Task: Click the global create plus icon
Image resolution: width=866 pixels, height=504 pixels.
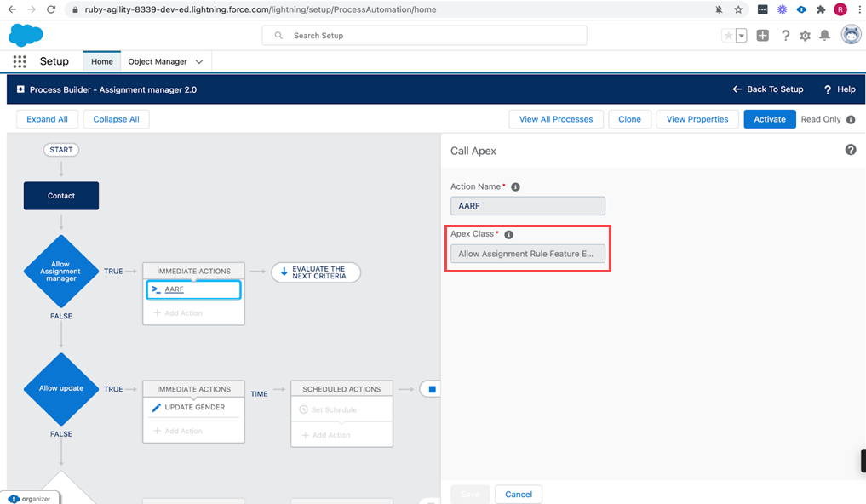Action: pos(763,36)
